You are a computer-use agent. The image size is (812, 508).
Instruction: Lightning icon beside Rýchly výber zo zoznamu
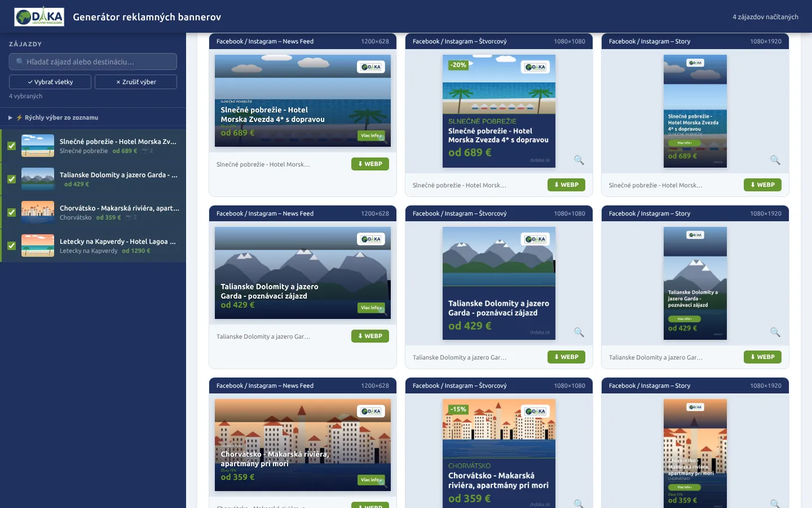click(x=19, y=117)
